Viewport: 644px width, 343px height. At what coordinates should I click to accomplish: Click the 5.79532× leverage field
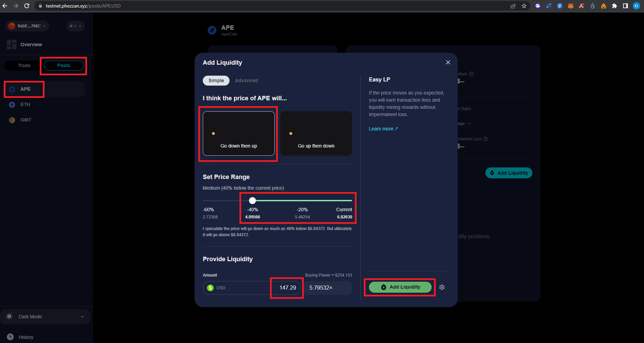coord(328,288)
